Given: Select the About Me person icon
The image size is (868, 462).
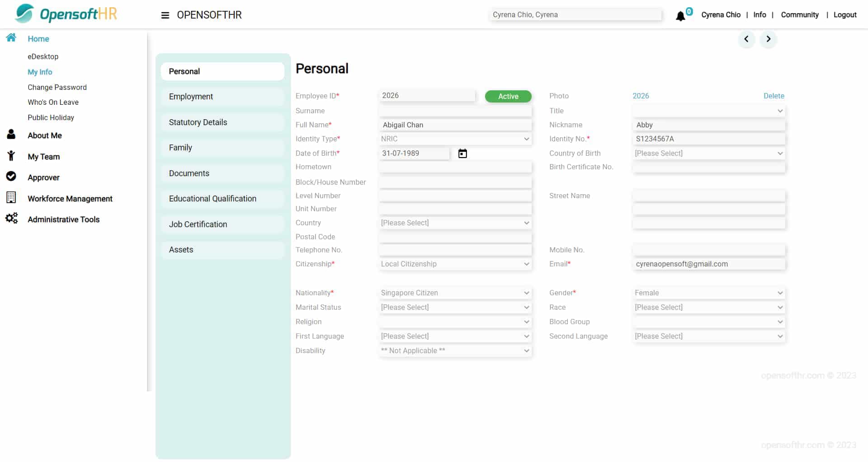Looking at the screenshot, I should coord(11,134).
